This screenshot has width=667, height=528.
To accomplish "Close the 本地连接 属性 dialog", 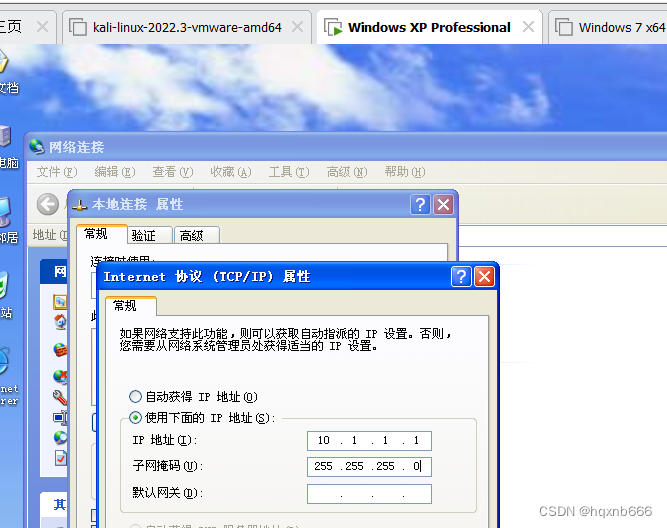I will [443, 205].
